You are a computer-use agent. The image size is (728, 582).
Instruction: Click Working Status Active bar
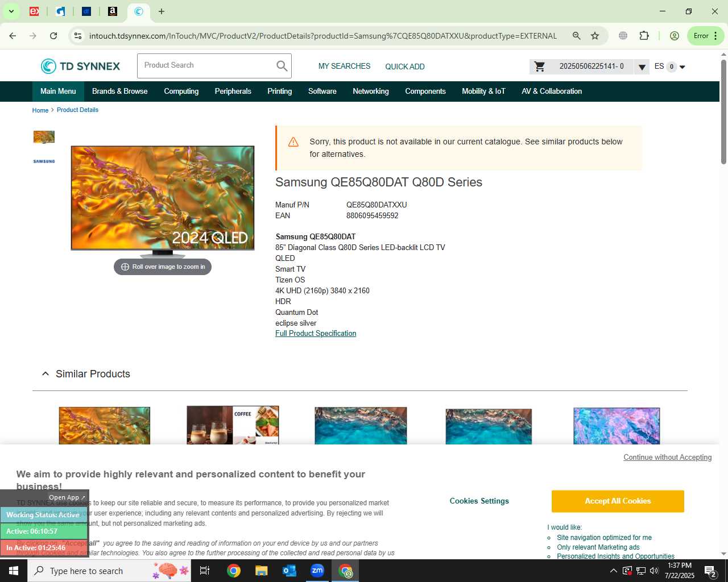click(44, 515)
